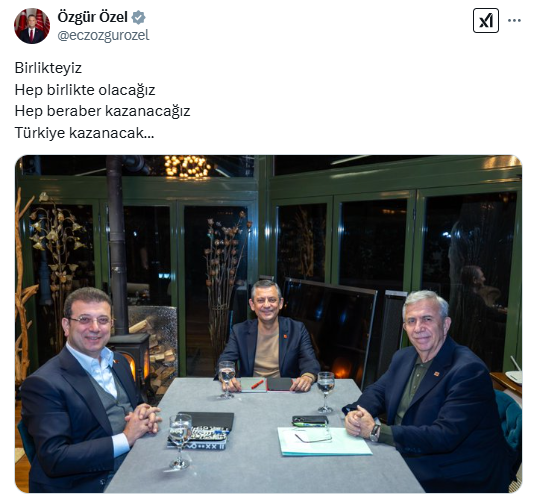Viewport: 535px width, 500px height.
Task: Click the "Hep birlikte olacağız" text line
Action: tap(85, 90)
